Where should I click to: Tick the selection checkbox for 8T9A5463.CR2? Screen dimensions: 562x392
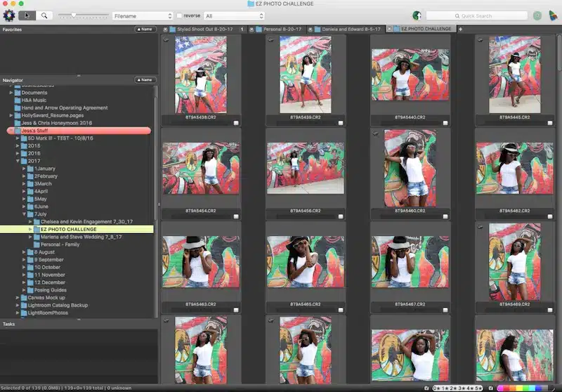[x=236, y=310]
